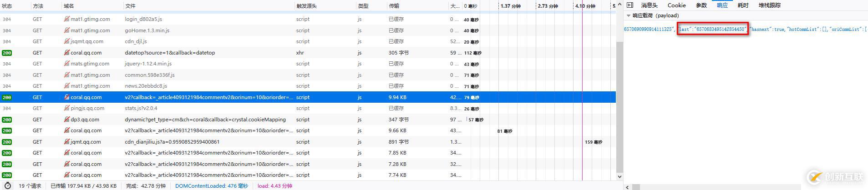Screen dimensions: 868x190
Task: Open the 消息头 headers tab
Action: (x=649, y=5)
